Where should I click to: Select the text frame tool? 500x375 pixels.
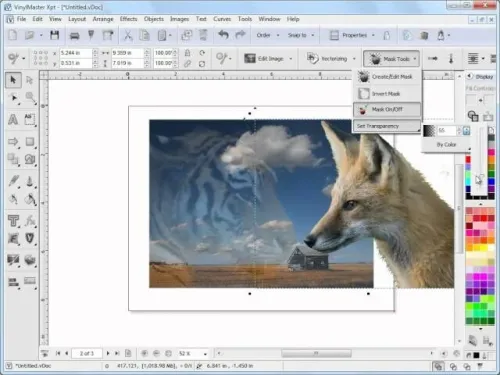30,119
